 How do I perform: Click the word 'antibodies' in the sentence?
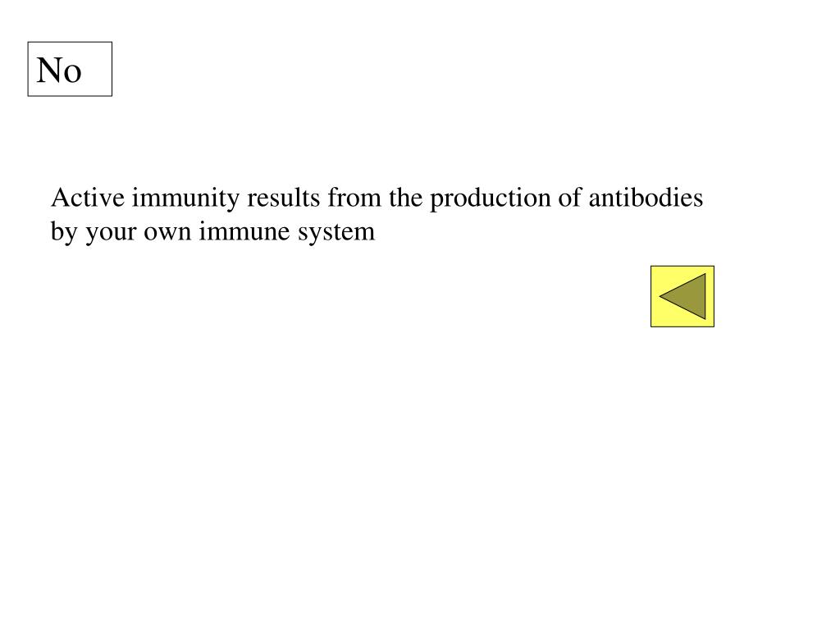[646, 198]
